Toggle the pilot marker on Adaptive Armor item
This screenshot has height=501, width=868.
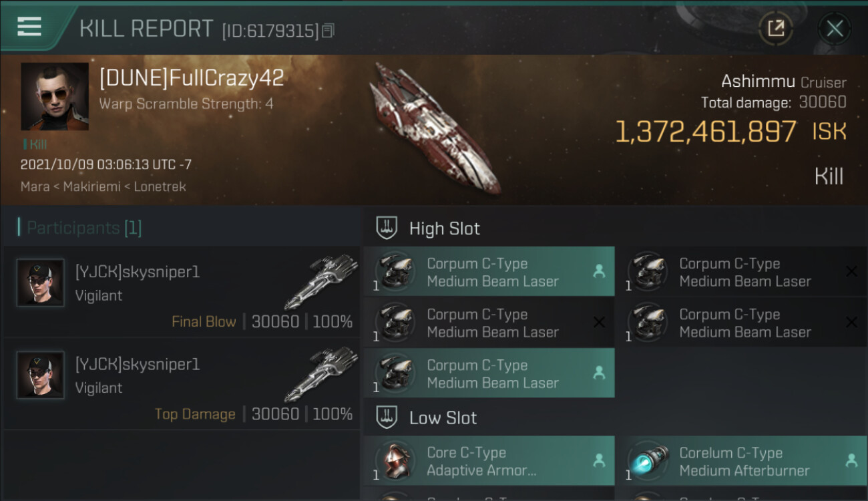click(x=599, y=460)
